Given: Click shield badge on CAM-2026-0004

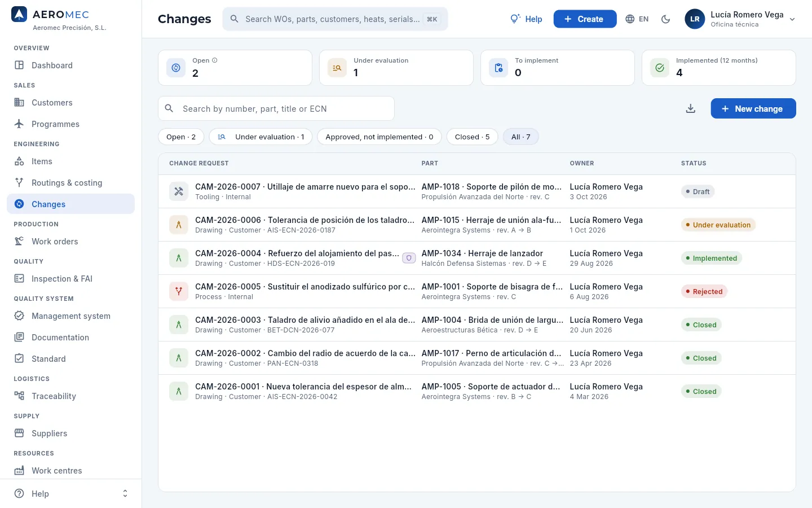Looking at the screenshot, I should coord(409,258).
